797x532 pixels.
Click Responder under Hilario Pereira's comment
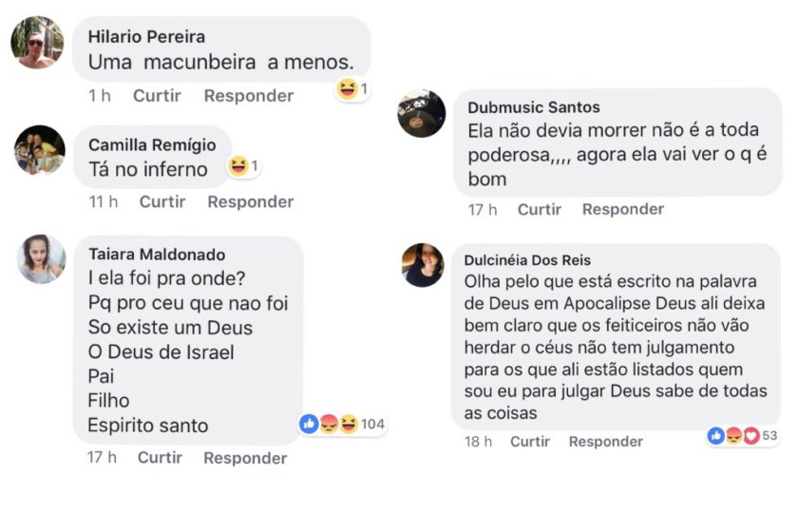click(249, 96)
